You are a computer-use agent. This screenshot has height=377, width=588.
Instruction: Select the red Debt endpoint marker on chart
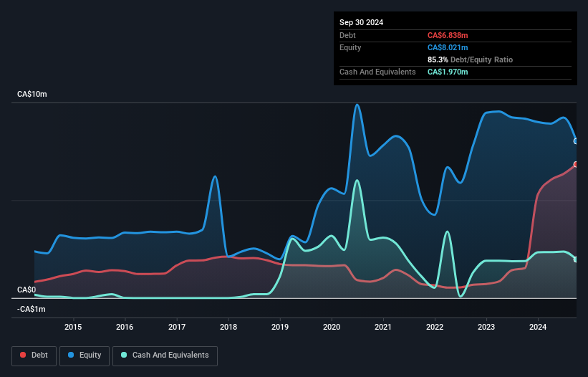click(x=576, y=164)
